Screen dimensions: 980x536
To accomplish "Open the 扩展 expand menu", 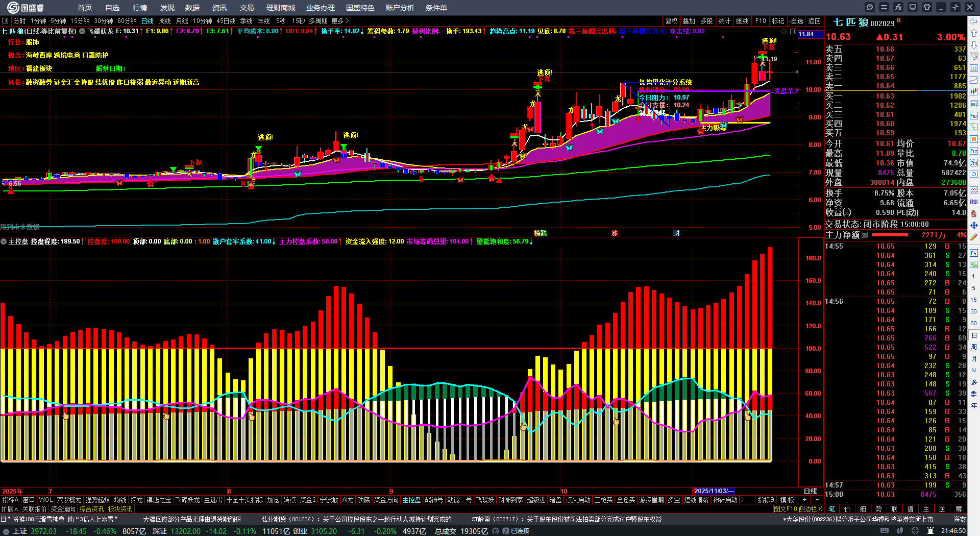I will [10, 509].
